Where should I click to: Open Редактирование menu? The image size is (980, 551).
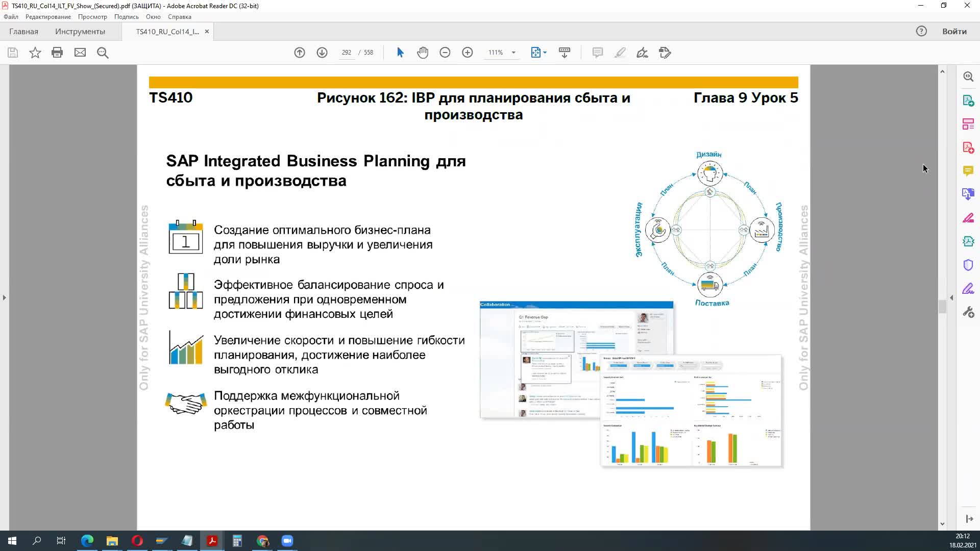coord(48,17)
